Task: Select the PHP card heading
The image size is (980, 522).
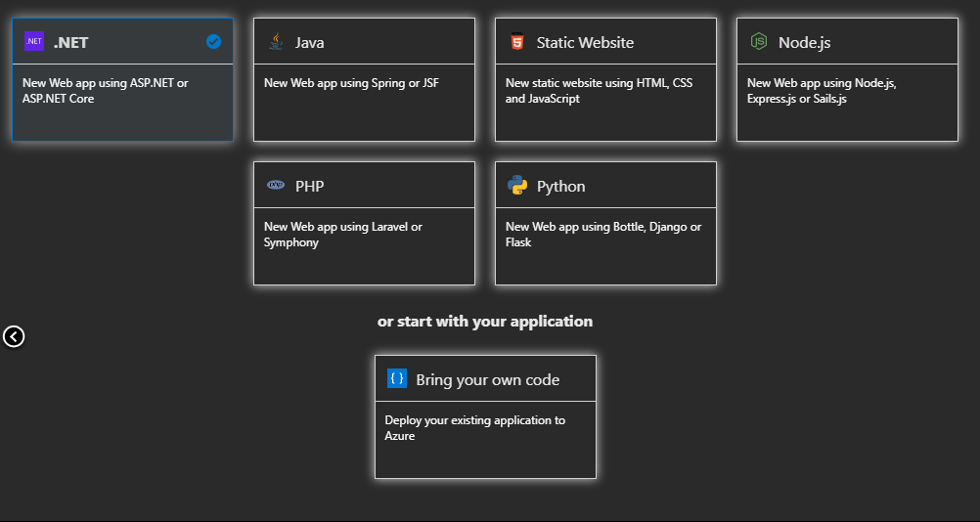Action: 309,186
